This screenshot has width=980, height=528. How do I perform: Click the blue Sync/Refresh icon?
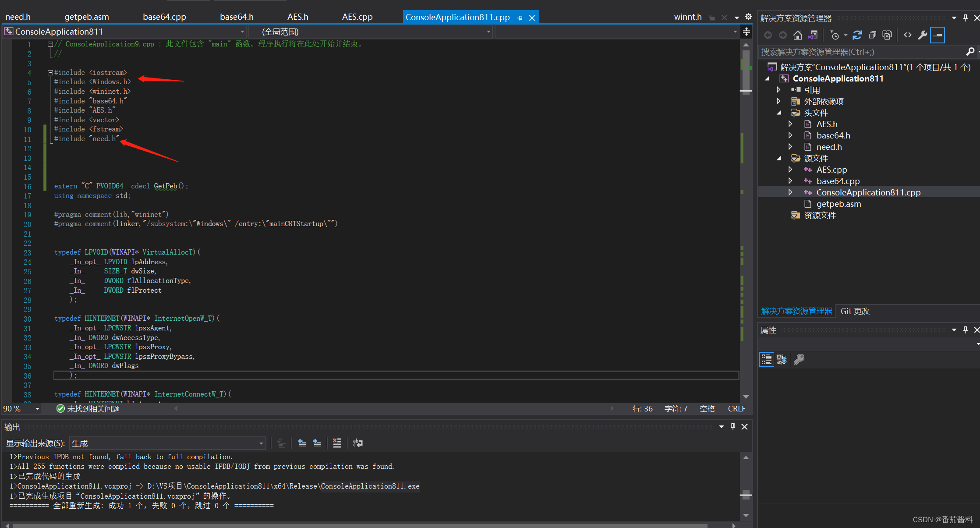pos(857,35)
